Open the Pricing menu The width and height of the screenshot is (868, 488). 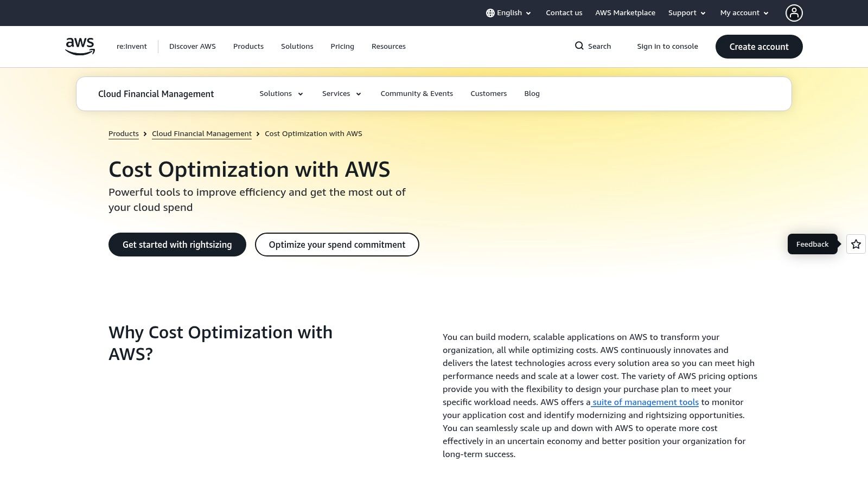pyautogui.click(x=342, y=47)
